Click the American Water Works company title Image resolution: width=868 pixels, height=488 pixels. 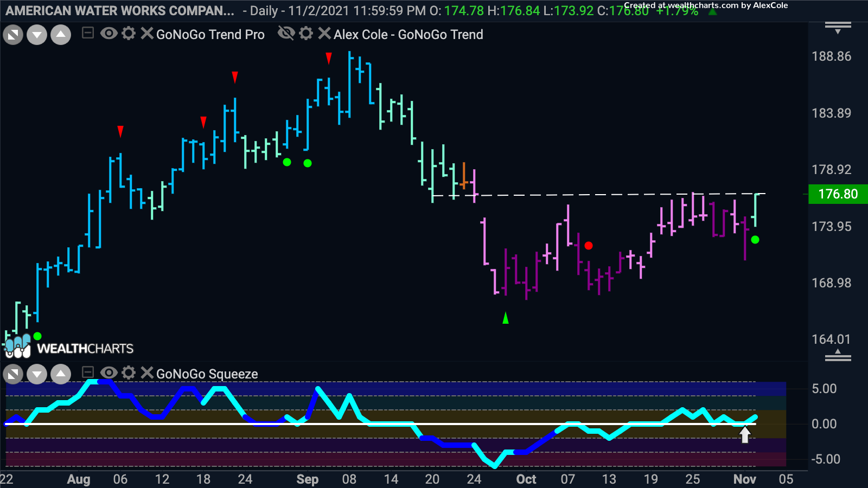(x=120, y=11)
